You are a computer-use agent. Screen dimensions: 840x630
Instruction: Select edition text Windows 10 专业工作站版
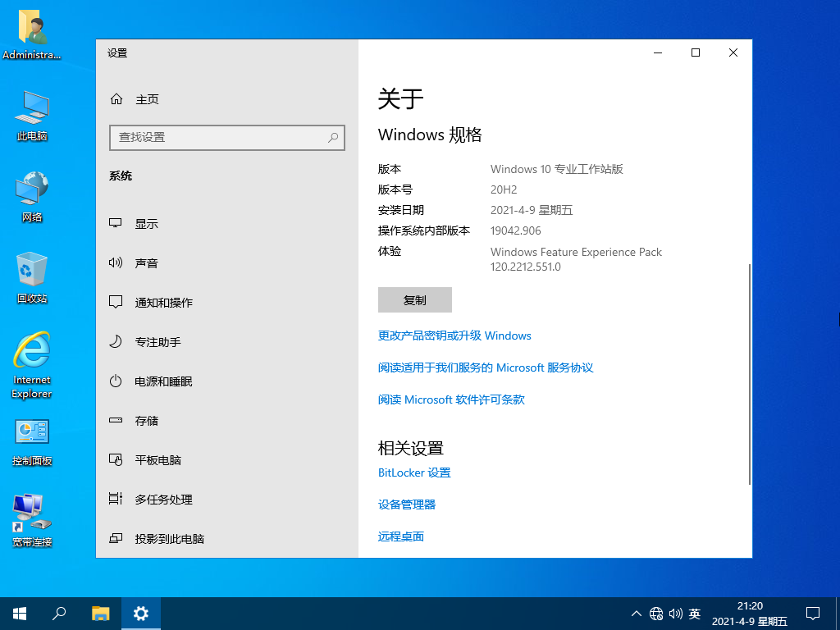tap(557, 169)
